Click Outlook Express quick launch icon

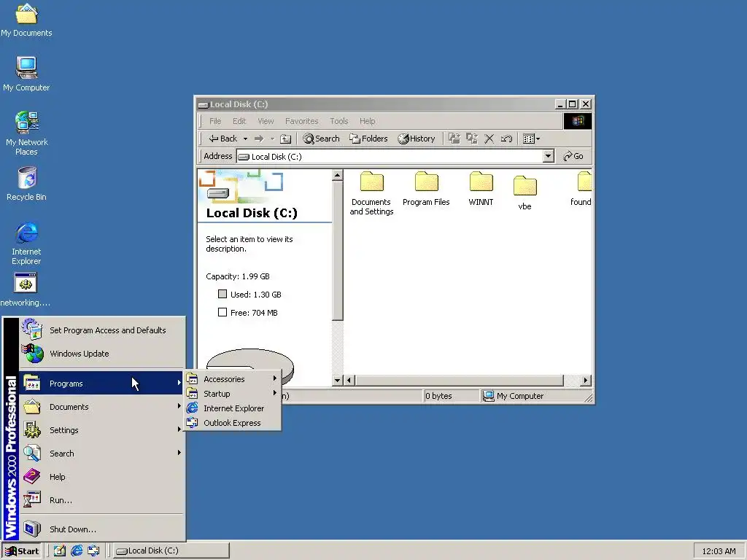click(93, 551)
